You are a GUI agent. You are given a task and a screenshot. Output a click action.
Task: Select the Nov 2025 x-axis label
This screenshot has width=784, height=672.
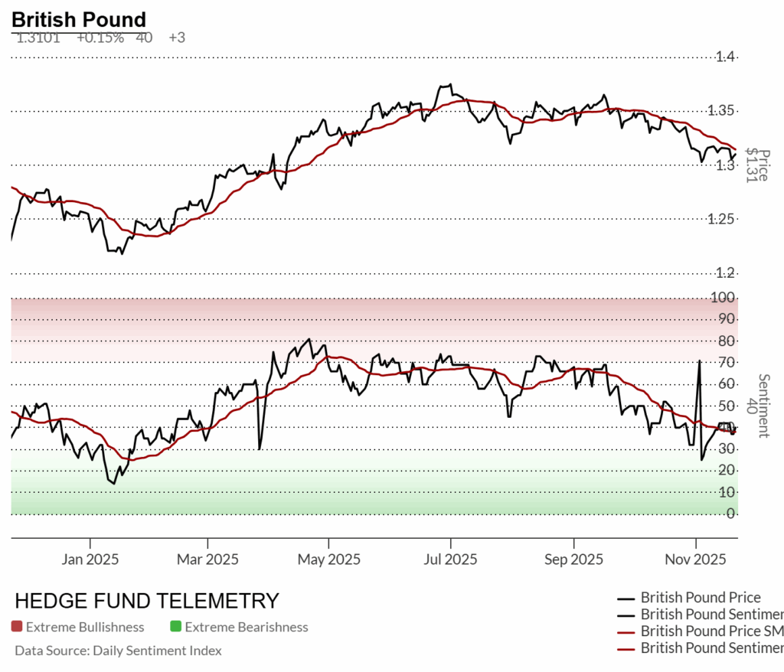point(696,559)
